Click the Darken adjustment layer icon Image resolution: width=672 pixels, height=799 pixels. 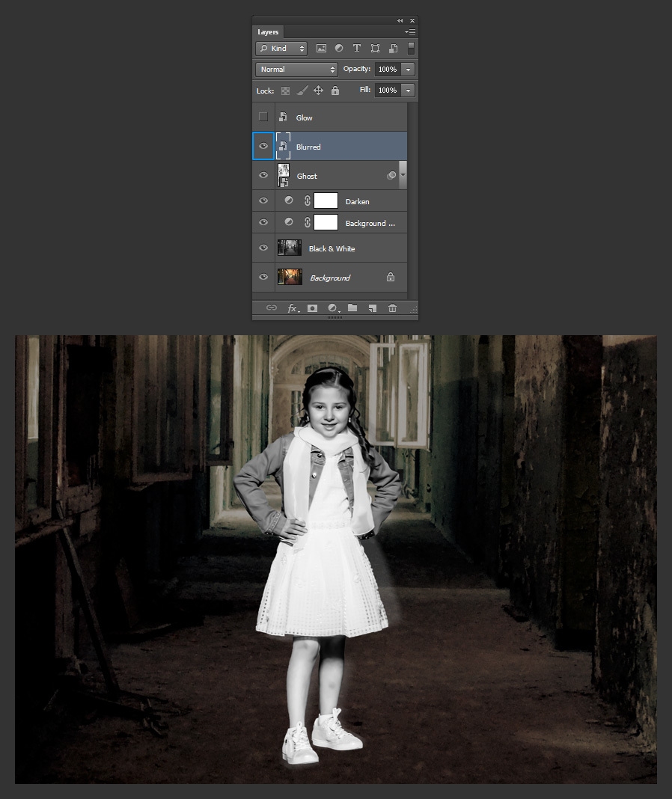[x=289, y=200]
